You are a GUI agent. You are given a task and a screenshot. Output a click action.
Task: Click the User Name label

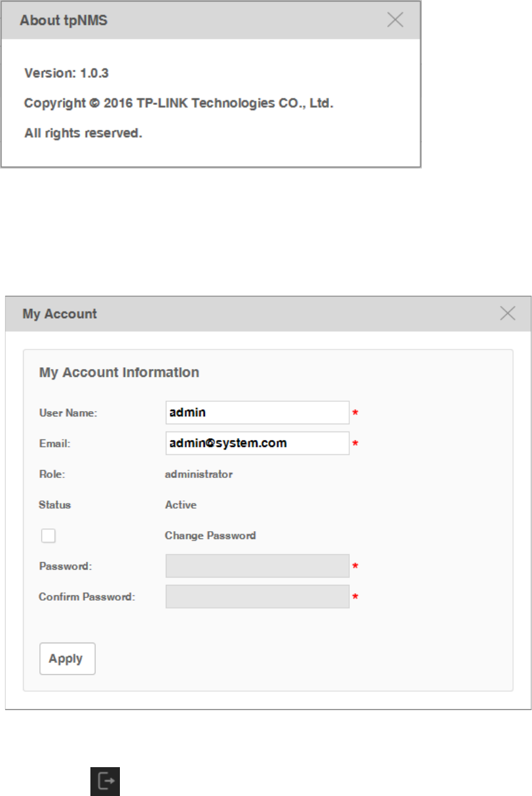[x=68, y=413]
